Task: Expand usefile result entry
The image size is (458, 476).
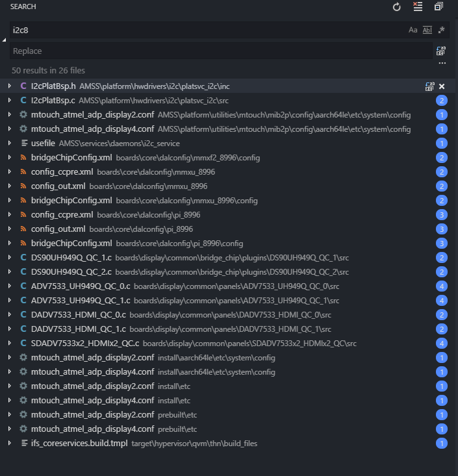Action: click(9, 144)
